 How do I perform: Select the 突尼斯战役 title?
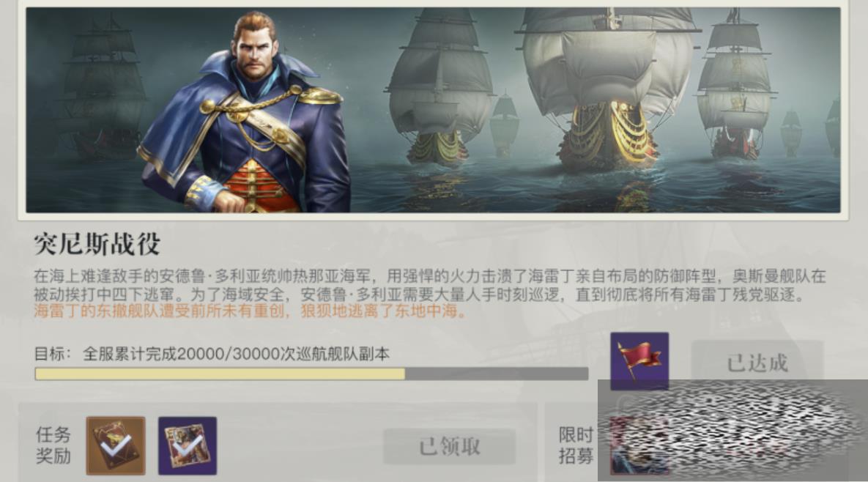point(97,244)
